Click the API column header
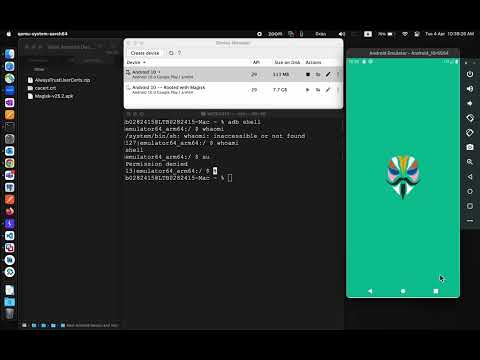 256,62
